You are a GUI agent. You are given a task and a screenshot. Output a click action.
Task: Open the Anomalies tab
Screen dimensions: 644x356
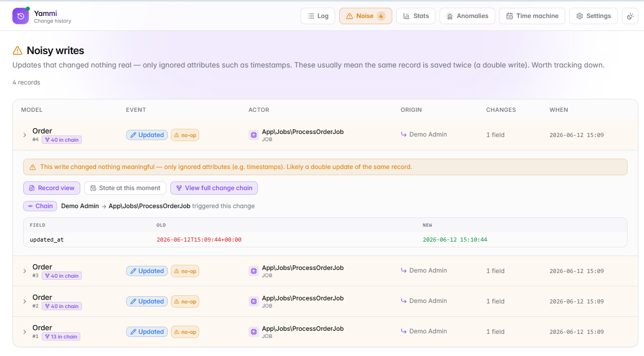(x=467, y=16)
